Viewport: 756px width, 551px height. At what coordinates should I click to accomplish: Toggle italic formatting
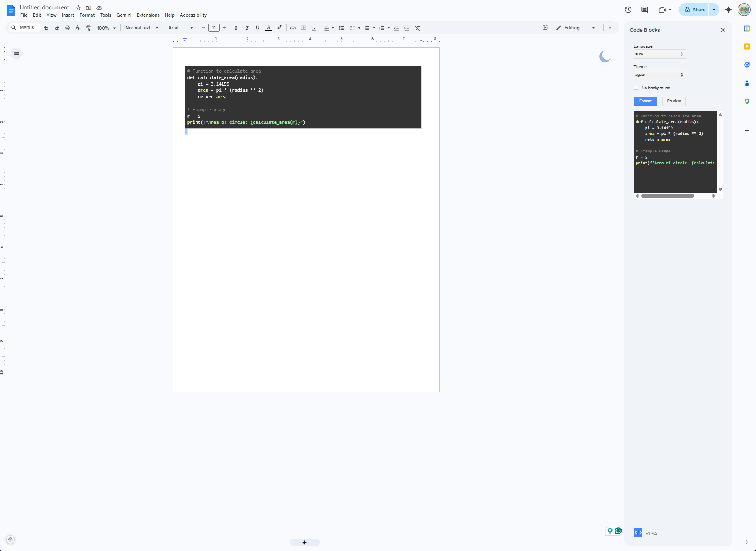tap(247, 28)
